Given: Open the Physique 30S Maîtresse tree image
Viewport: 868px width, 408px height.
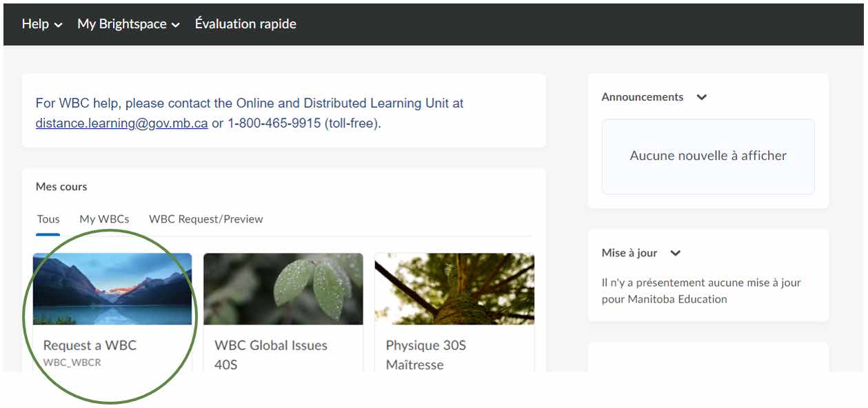Looking at the screenshot, I should click(454, 289).
